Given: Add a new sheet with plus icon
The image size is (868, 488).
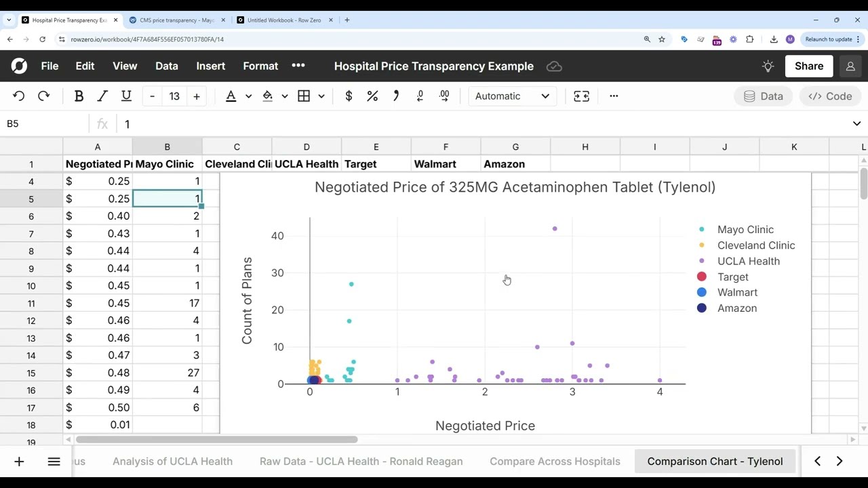Looking at the screenshot, I should click(19, 462).
